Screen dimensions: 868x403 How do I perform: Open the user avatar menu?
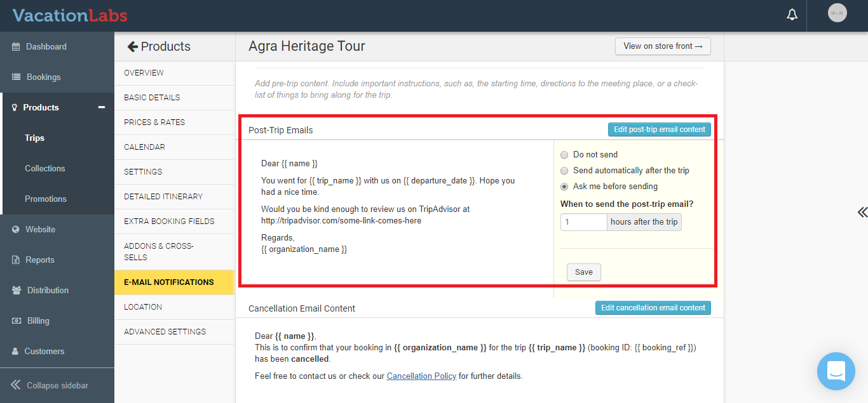[837, 13]
